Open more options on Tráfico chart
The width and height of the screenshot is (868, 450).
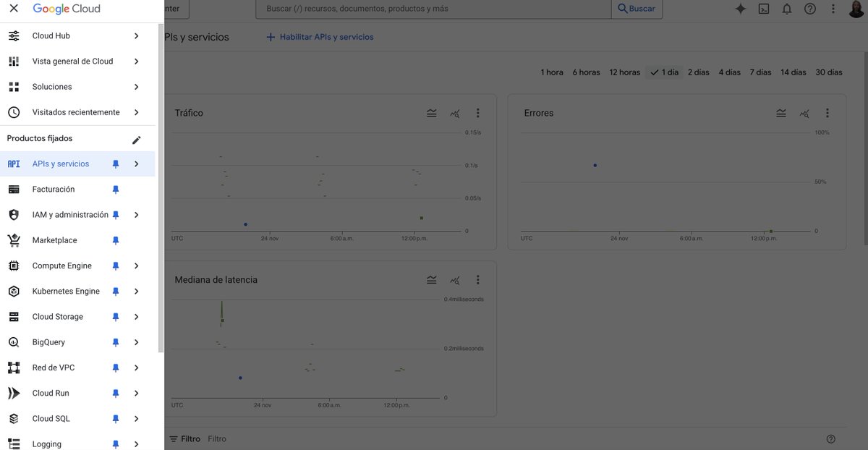pyautogui.click(x=478, y=113)
